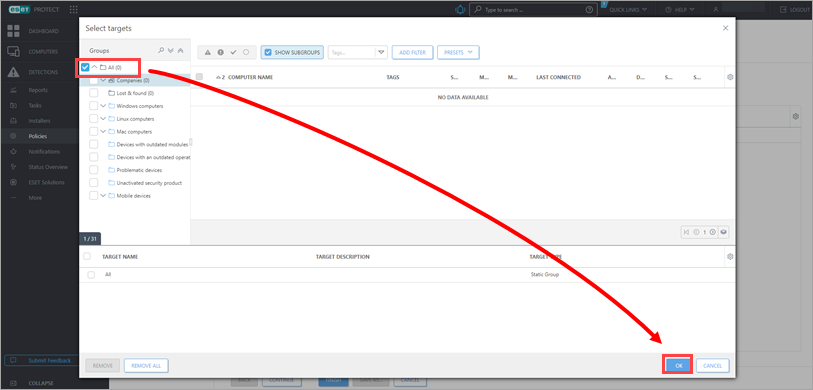The width and height of the screenshot is (813, 390).
Task: Sort by the Last Connected column
Action: coord(558,77)
